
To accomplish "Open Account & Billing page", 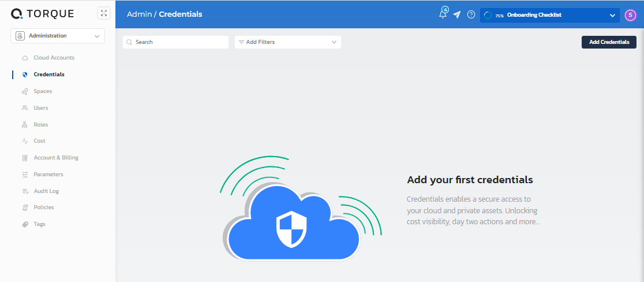I will point(56,158).
